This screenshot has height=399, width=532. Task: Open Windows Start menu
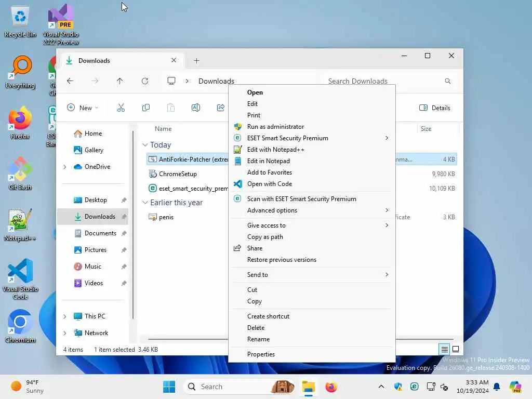[169, 387]
